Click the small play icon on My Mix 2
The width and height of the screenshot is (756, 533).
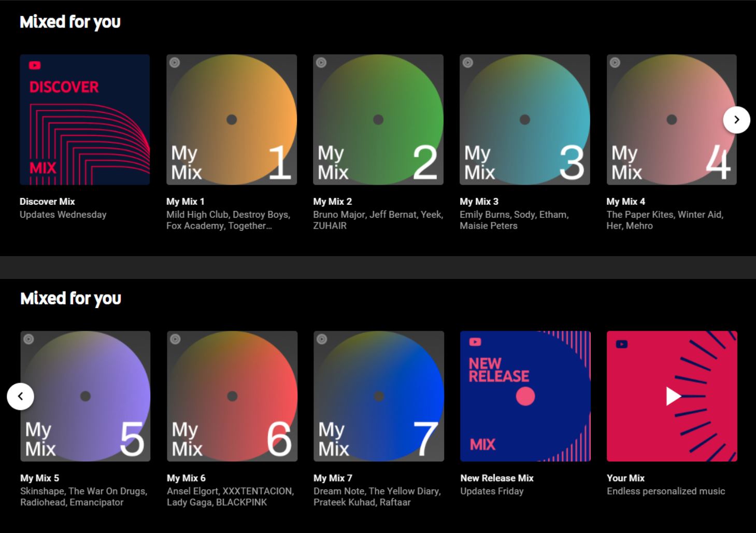click(321, 63)
